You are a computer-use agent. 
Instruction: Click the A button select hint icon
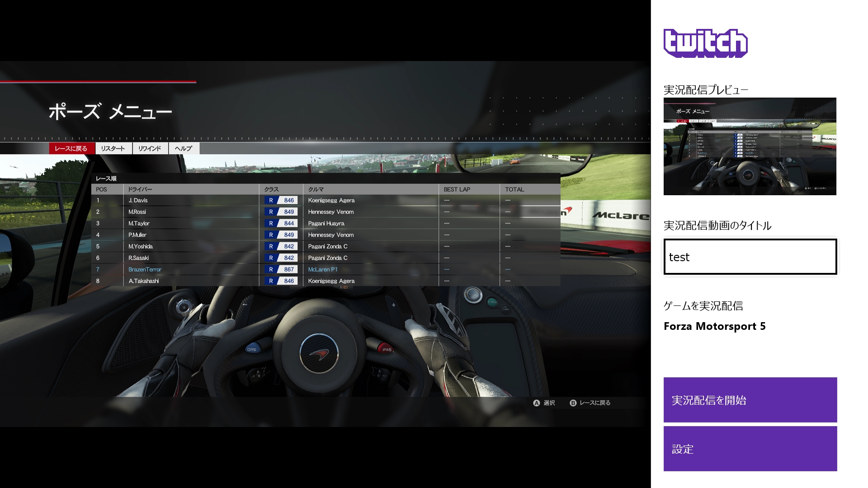coord(537,403)
